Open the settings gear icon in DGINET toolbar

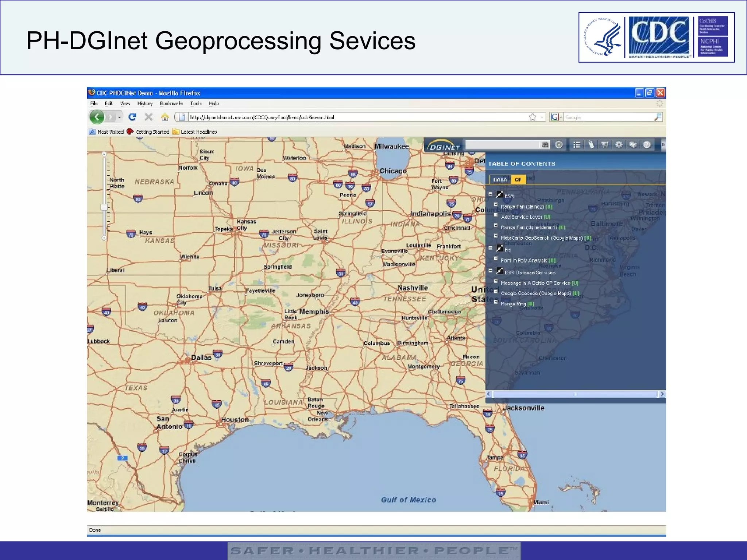[619, 145]
